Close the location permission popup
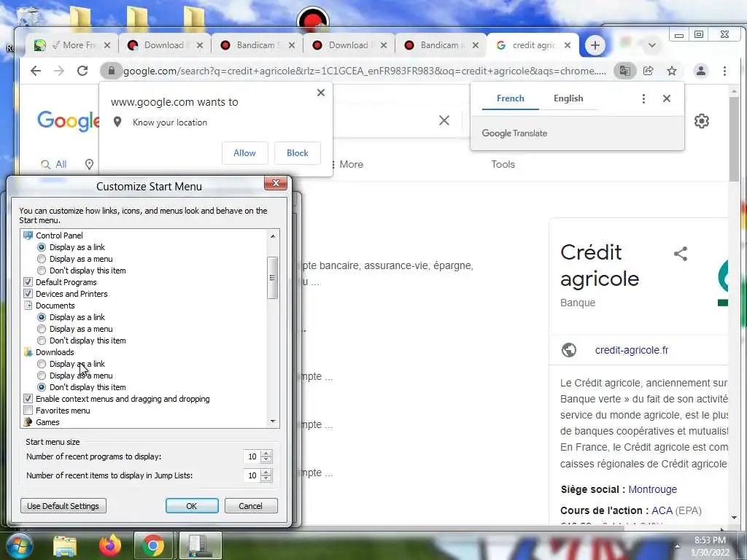 click(x=321, y=93)
